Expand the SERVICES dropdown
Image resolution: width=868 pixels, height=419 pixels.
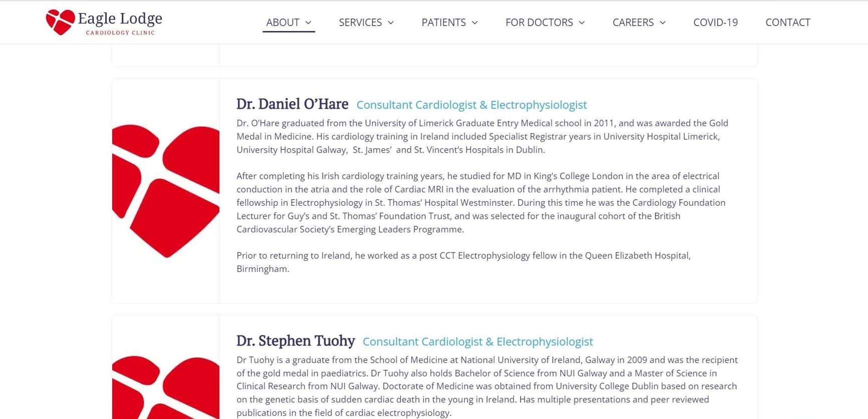click(360, 23)
